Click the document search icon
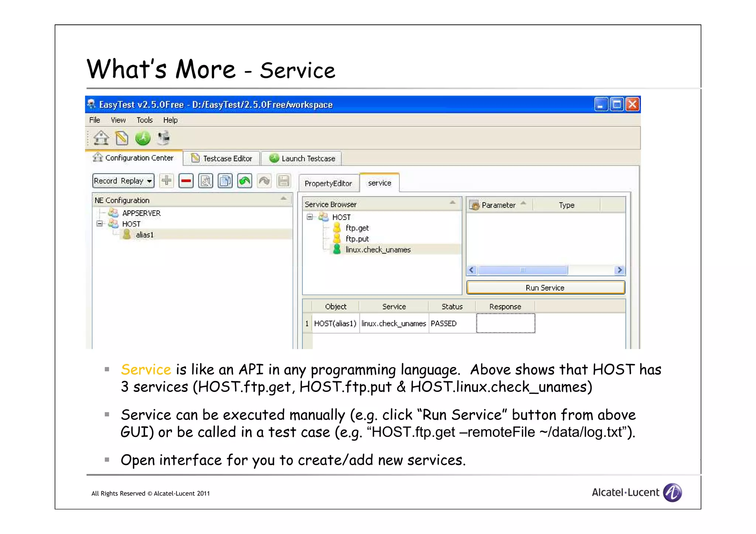This screenshot has height=534, width=756. (x=206, y=181)
